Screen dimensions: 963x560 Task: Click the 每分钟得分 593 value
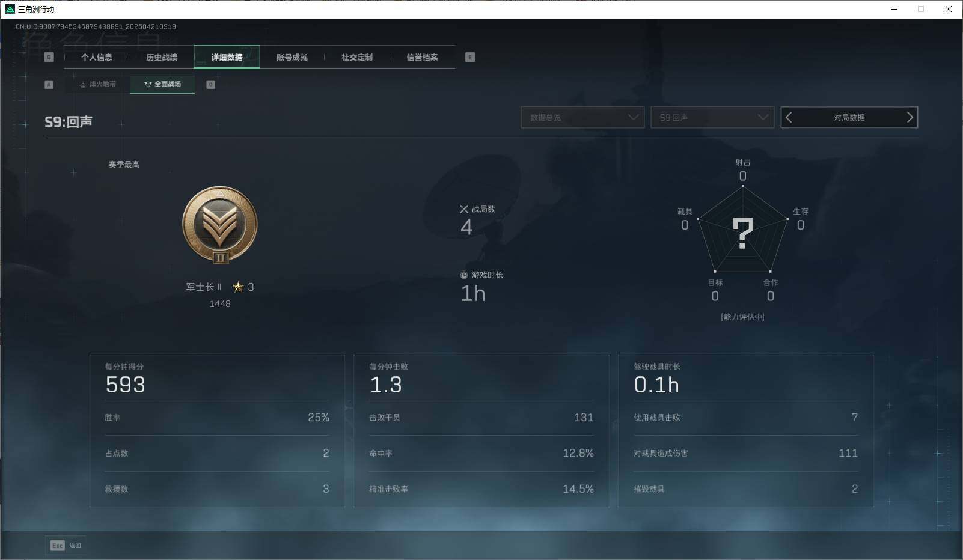[125, 385]
